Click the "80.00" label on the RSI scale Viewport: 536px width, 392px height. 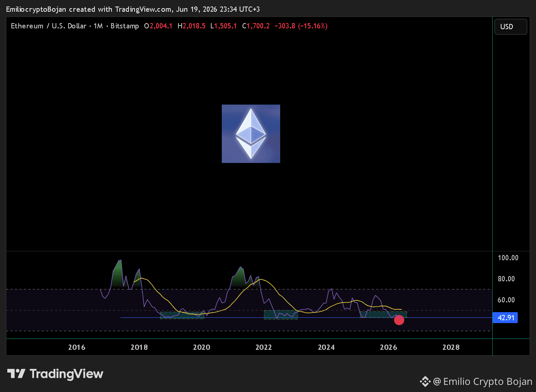[x=506, y=279]
